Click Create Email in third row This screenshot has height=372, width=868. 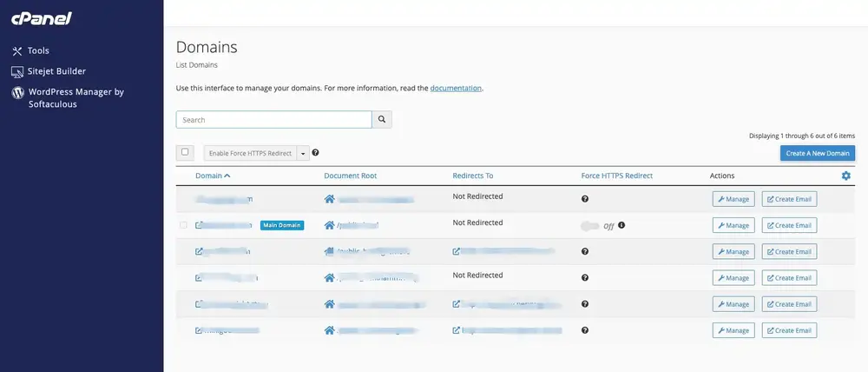(789, 252)
